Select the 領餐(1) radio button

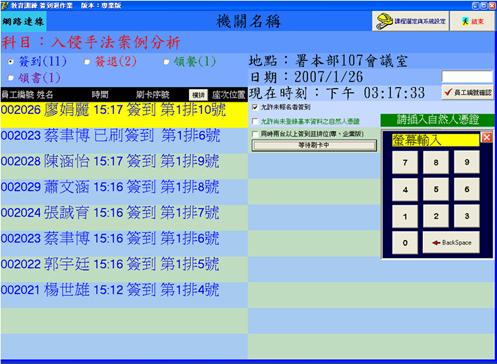point(166,62)
